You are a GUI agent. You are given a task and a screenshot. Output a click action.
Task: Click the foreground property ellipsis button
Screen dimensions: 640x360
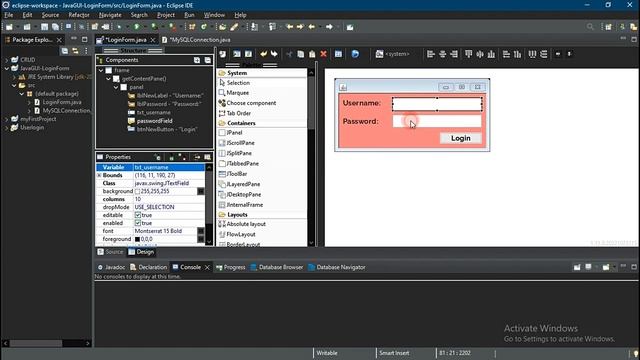pyautogui.click(x=200, y=239)
